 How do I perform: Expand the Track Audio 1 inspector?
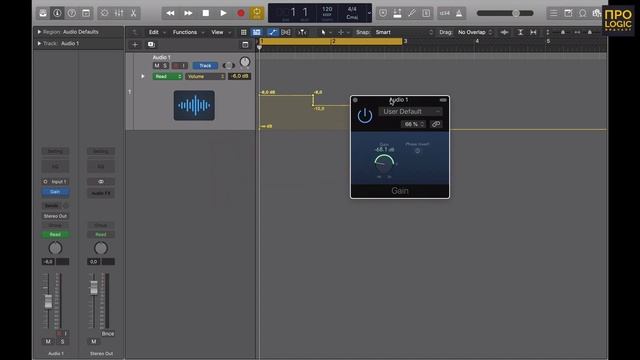tap(39, 43)
